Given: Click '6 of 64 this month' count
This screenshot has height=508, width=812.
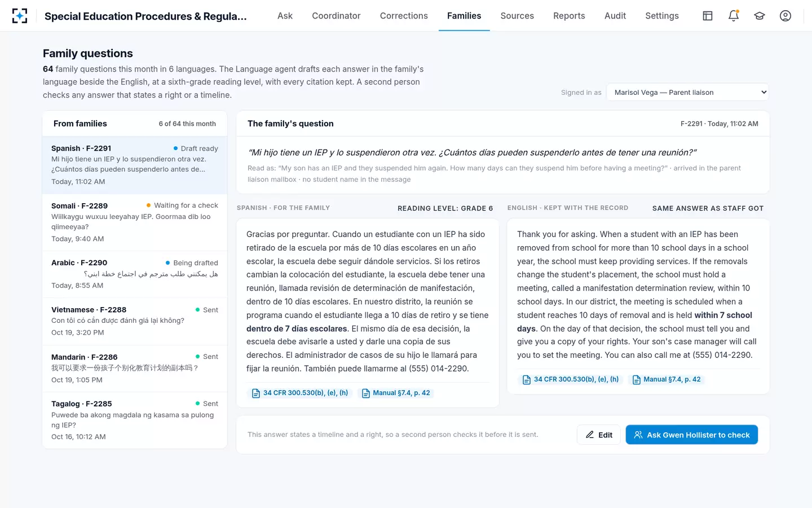Looking at the screenshot, I should [x=187, y=124].
